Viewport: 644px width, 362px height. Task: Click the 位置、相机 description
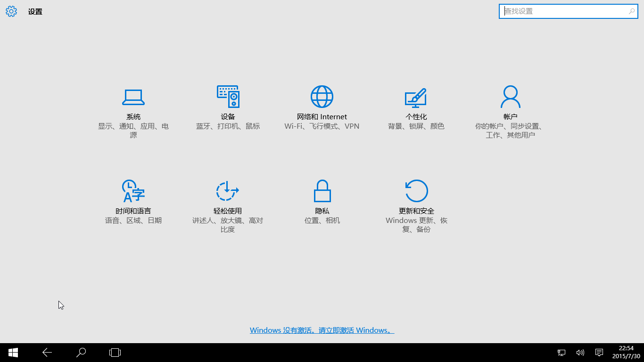[x=322, y=221]
